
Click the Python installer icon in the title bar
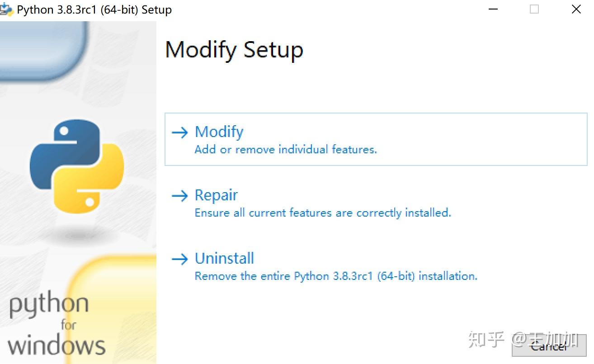coord(7,9)
